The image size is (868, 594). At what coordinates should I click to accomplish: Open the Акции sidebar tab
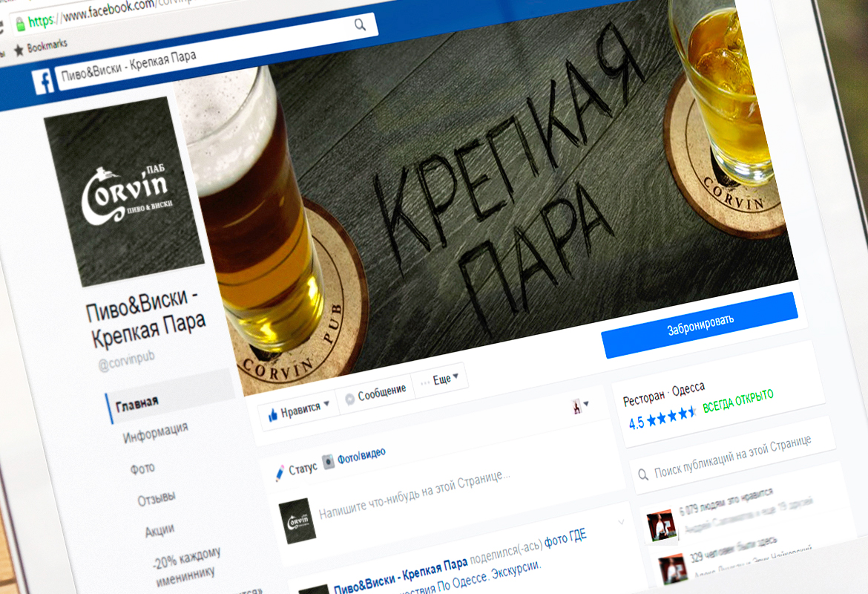(160, 530)
